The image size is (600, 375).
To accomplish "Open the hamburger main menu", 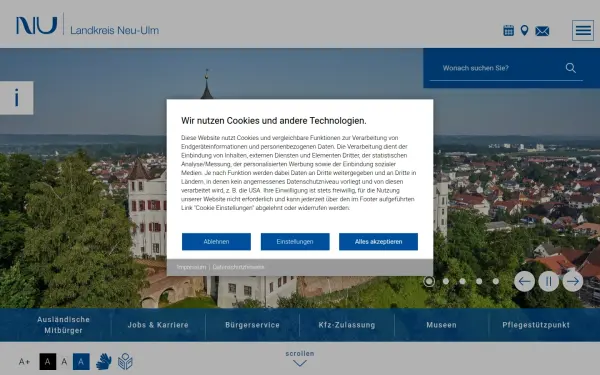I will (583, 30).
